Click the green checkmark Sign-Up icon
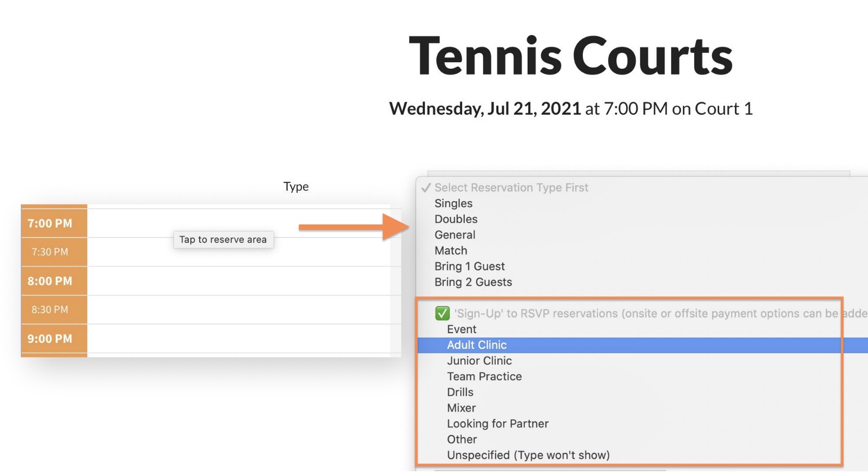 tap(442, 313)
